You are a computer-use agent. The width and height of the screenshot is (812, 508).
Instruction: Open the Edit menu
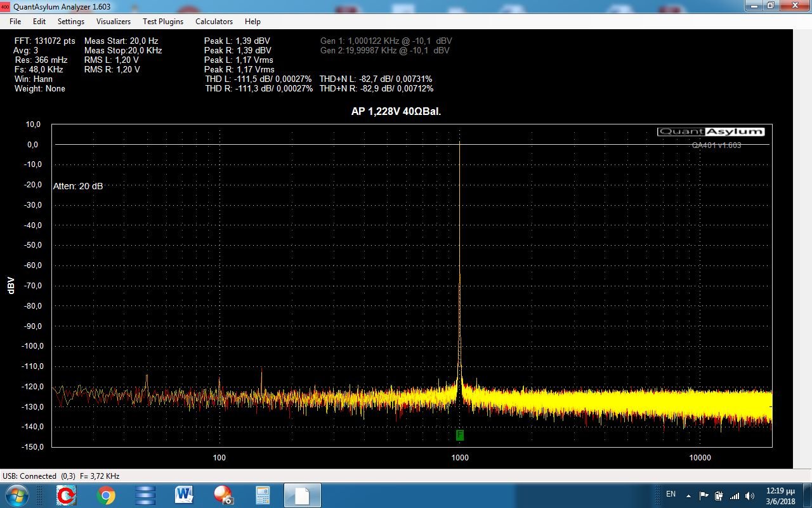(x=39, y=21)
